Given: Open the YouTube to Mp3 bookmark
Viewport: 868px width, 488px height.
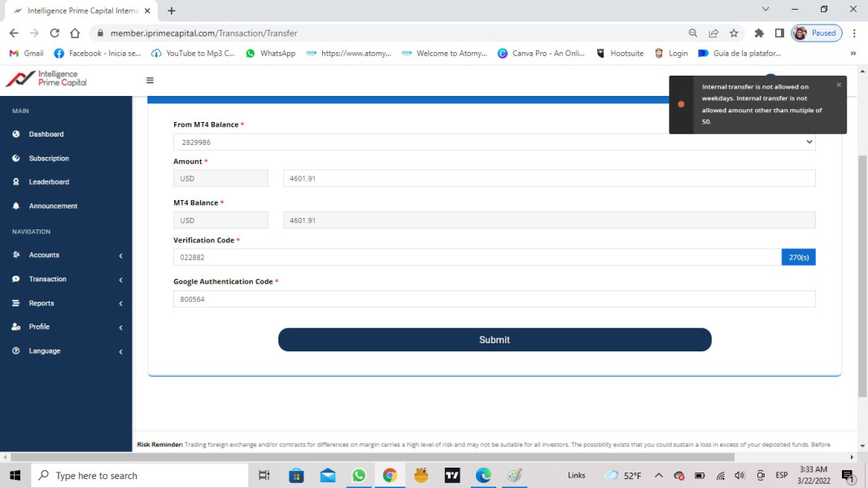Looking at the screenshot, I should tap(193, 53).
